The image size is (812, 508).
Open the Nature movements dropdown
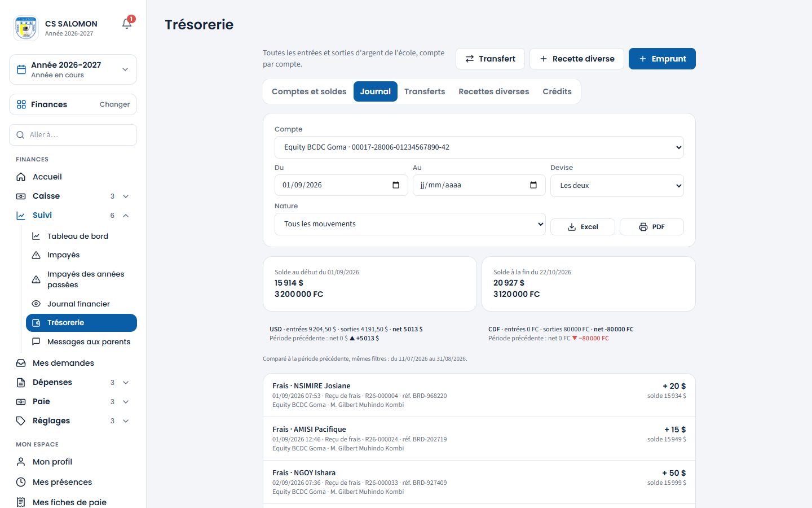point(410,224)
